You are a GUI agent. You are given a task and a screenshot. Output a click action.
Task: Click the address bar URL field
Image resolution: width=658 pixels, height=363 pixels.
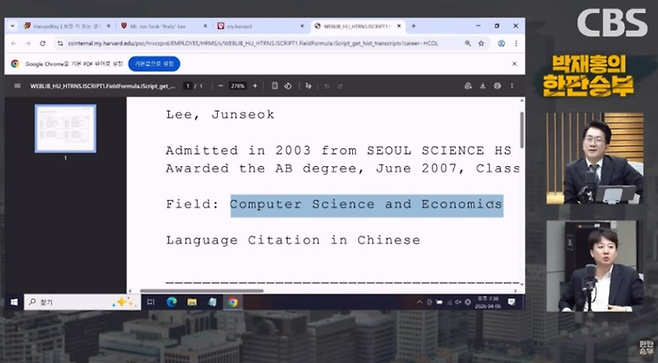[253, 43]
